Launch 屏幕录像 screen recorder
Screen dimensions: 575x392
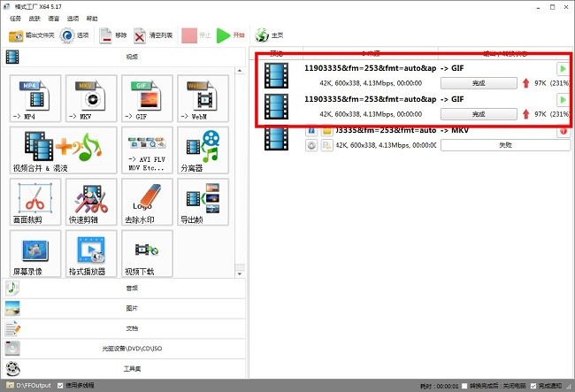35,253
